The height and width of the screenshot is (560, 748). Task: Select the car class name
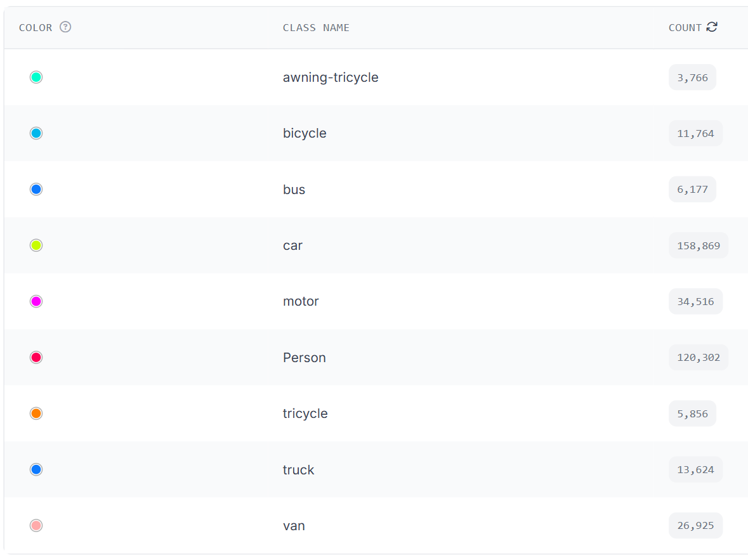[292, 245]
